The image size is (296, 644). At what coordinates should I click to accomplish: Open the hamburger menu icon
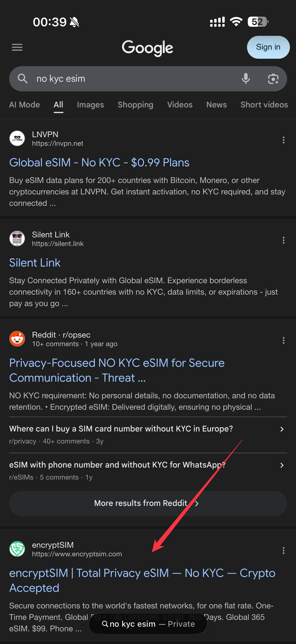pos(17,47)
